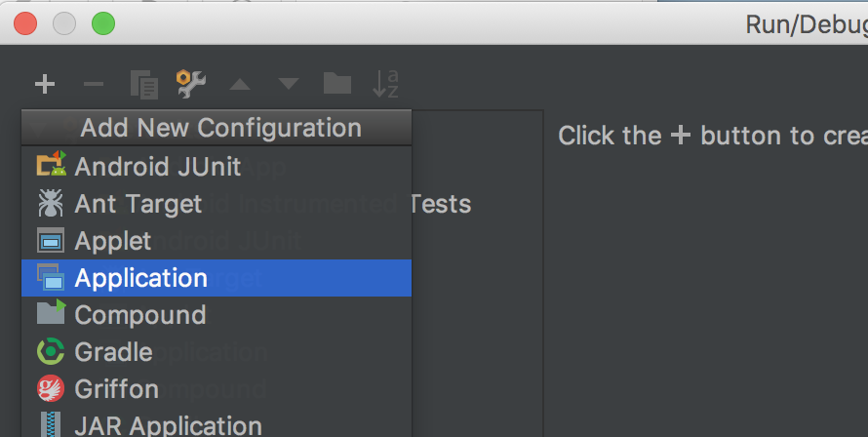868x437 pixels.
Task: Select the Applet entry
Action: (x=112, y=241)
